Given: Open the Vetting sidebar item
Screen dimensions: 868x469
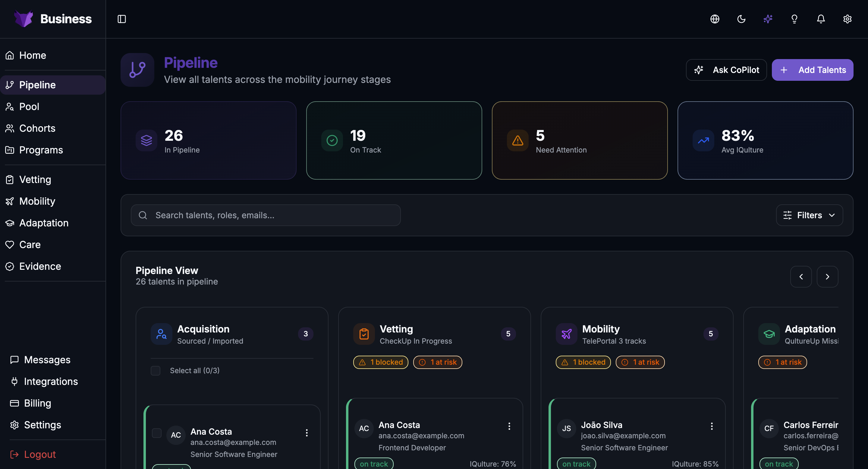Looking at the screenshot, I should coord(35,180).
